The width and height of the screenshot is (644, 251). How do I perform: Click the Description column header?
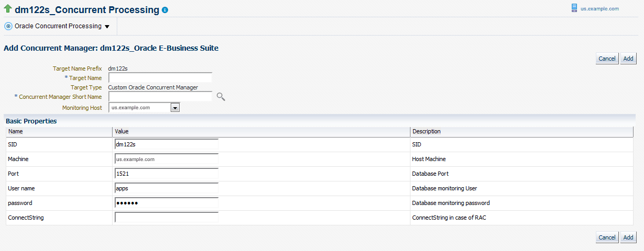pyautogui.click(x=521, y=132)
